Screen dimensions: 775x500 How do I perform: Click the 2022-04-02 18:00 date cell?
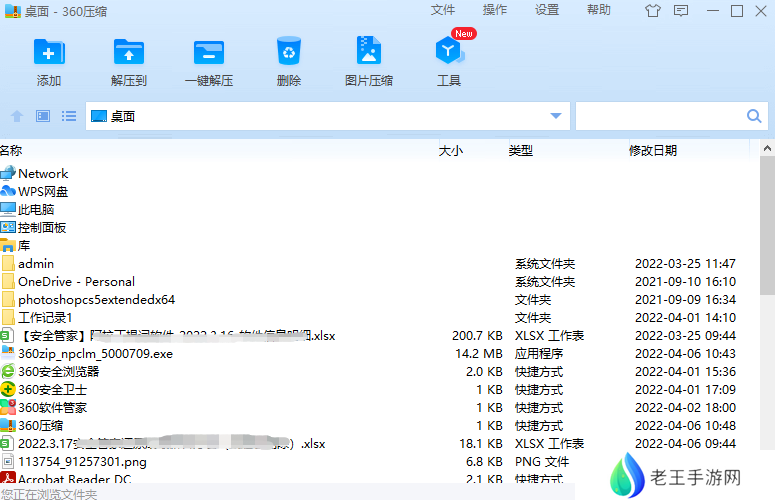tap(685, 408)
